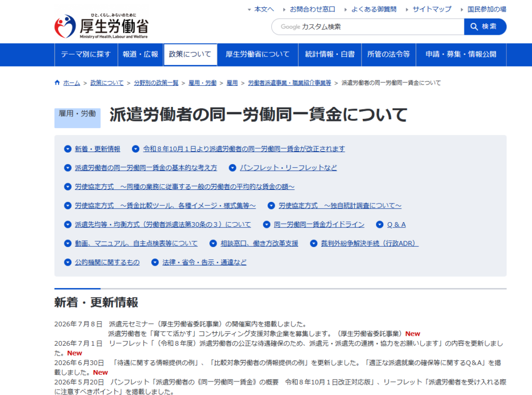Viewport: 532px width, 395px height.
Task: Click arrow icon beside 同一労働同一賃金ガイドライン
Action: 267,224
